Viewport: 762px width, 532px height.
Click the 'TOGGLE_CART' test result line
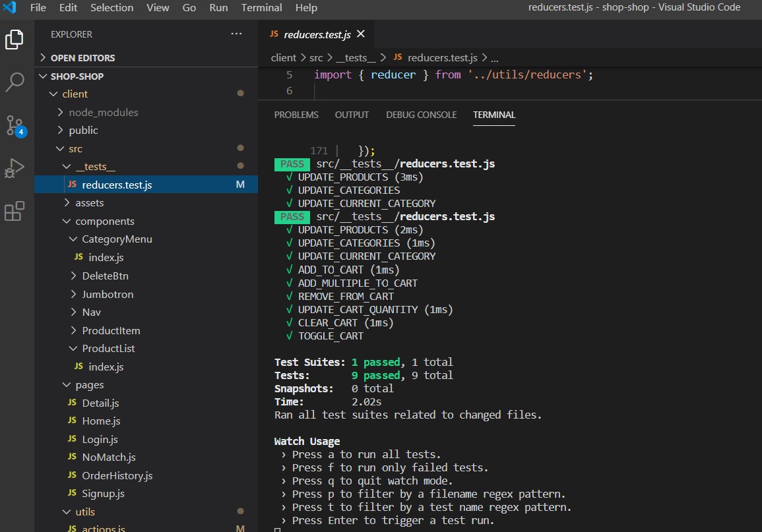click(331, 336)
